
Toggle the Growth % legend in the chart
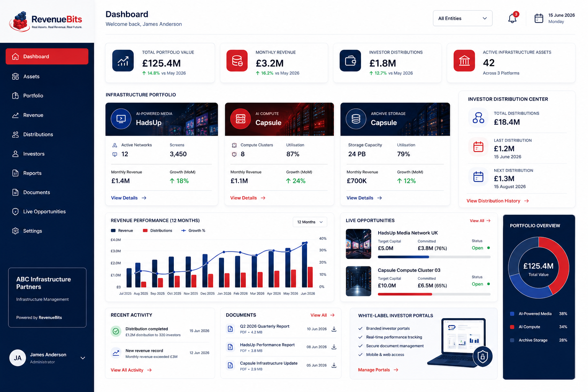193,230
